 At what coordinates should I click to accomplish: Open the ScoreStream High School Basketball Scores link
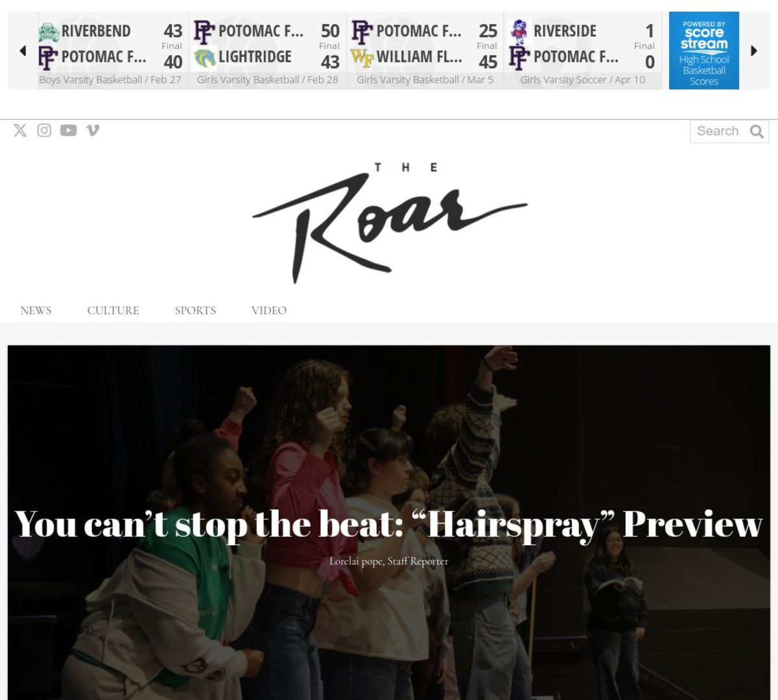[704, 51]
